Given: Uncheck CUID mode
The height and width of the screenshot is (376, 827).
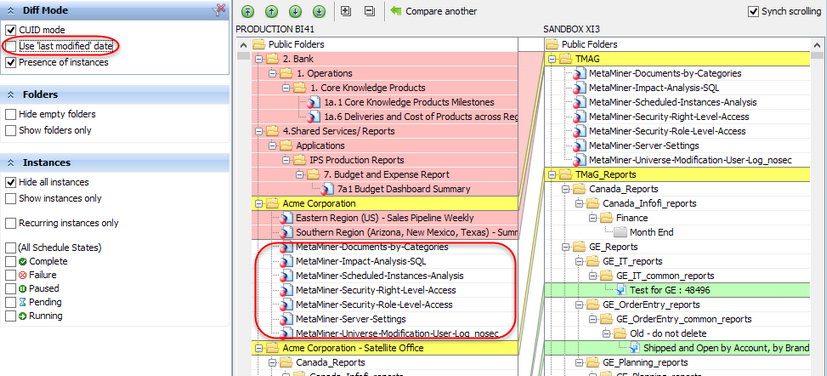Looking at the screenshot, I should click(11, 30).
